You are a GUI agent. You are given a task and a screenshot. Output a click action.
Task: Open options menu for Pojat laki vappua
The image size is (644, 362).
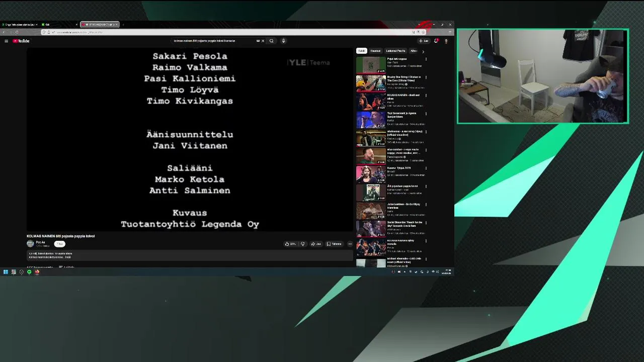coord(426,59)
